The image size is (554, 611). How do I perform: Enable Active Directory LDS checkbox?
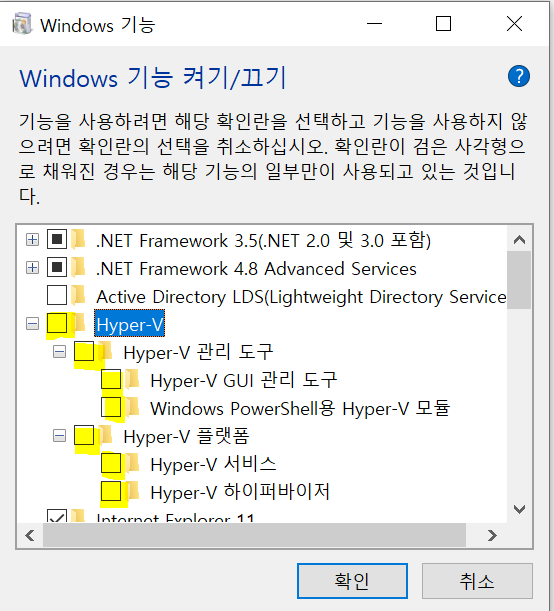click(57, 295)
